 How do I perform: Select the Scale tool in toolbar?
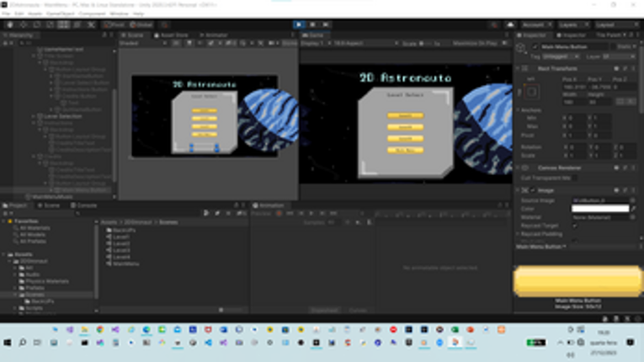[51, 24]
